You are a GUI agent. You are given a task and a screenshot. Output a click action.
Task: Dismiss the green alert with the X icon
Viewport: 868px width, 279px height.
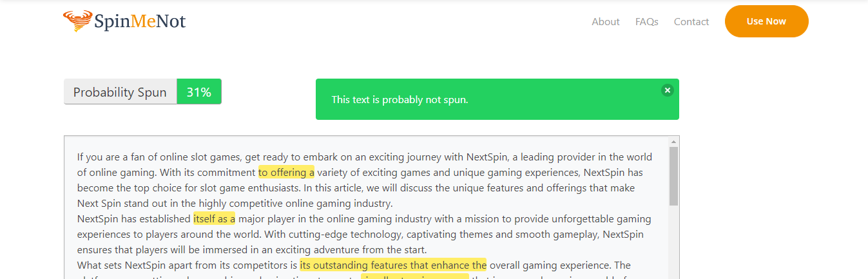pos(668,90)
